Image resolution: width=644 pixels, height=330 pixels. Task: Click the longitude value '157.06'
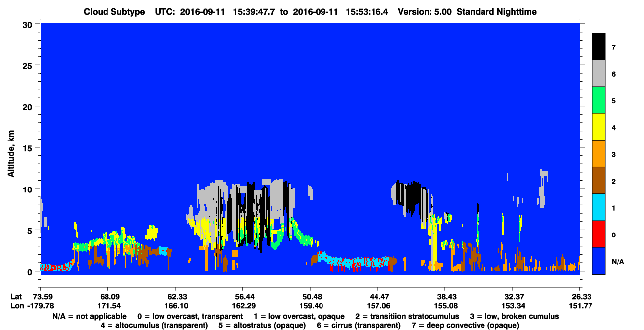point(377,306)
